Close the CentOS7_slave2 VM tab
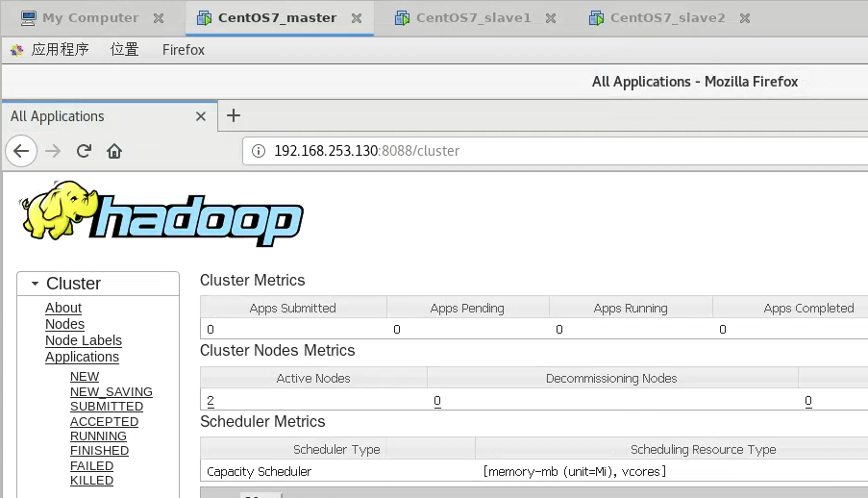The width and height of the screenshot is (868, 498). (x=745, y=18)
